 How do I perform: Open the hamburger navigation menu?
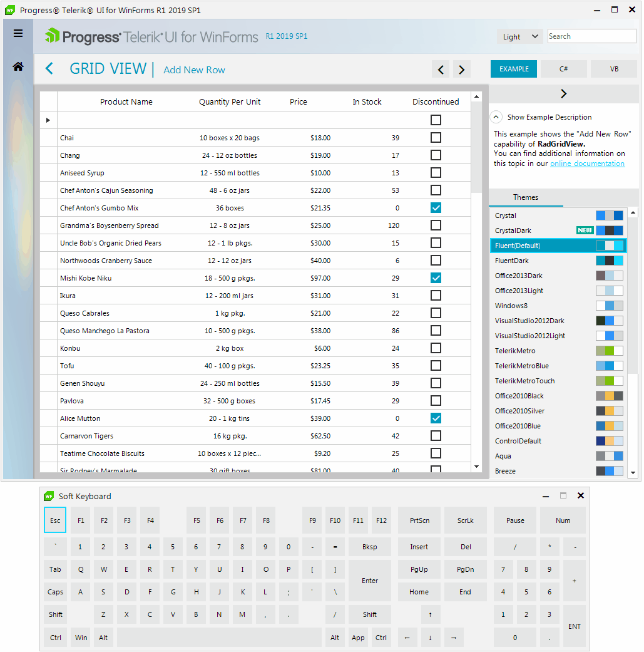point(18,33)
